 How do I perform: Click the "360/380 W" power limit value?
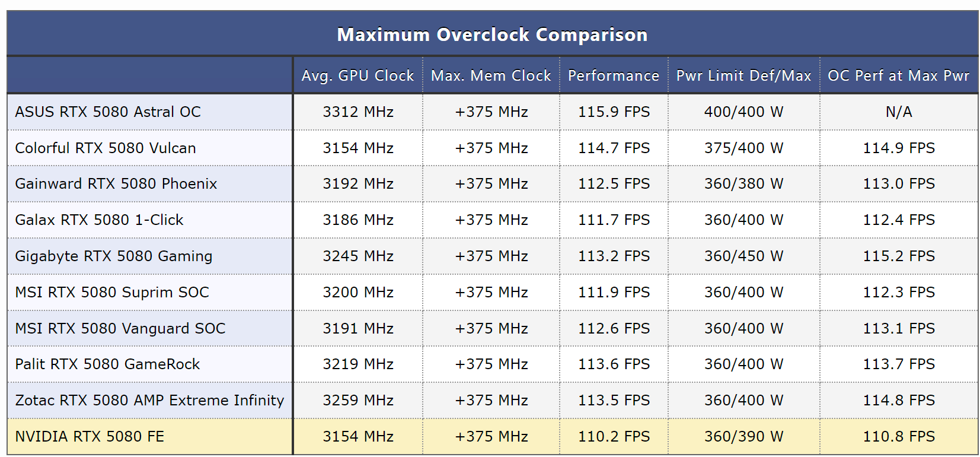point(744,183)
